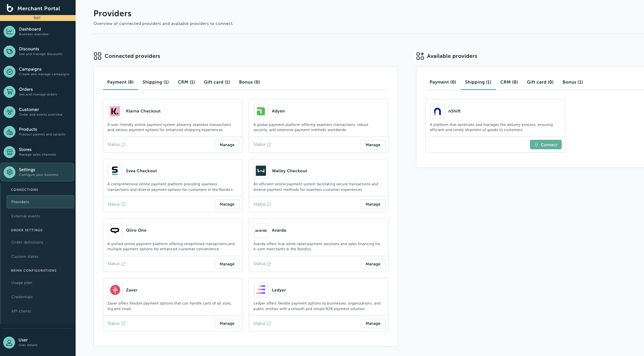Manage the Adyen provider
This screenshot has height=356, width=644.
(x=373, y=145)
